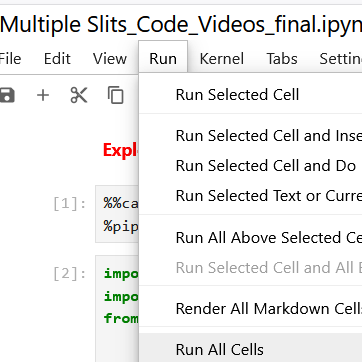This screenshot has width=362, height=362.
Task: Save the notebook with the floppy disk icon
Action: click(7, 95)
